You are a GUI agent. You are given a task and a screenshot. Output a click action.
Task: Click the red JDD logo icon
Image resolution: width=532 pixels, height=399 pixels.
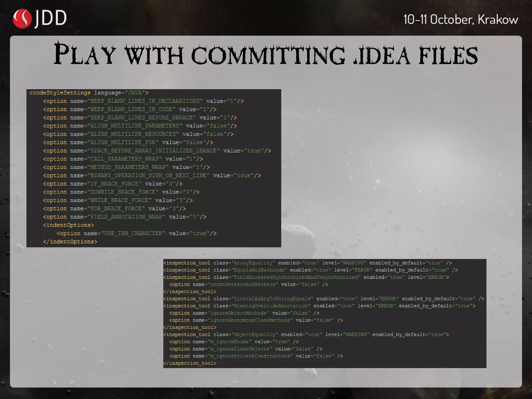point(22,19)
